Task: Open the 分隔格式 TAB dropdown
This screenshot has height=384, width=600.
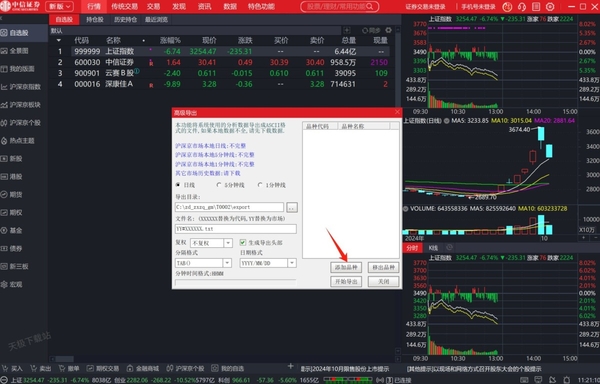Action: click(203, 263)
